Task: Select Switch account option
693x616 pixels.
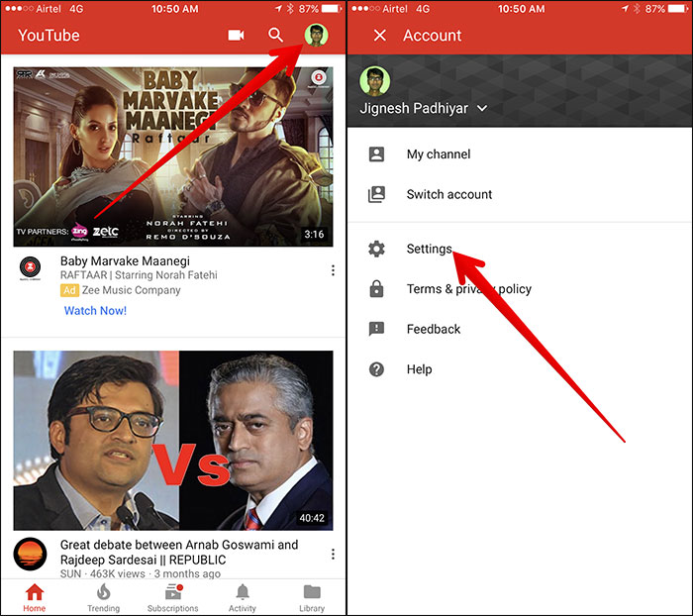Action: click(x=520, y=194)
